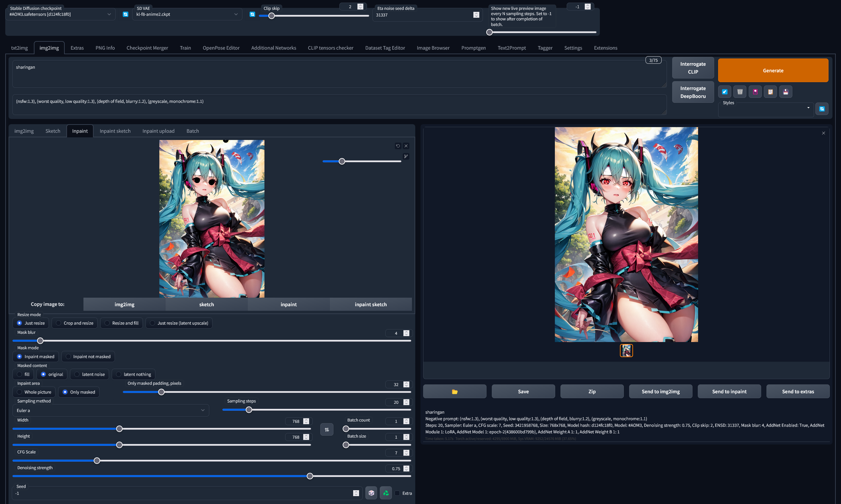The height and width of the screenshot is (504, 841).
Task: Select the Just resize option
Action: point(31,323)
